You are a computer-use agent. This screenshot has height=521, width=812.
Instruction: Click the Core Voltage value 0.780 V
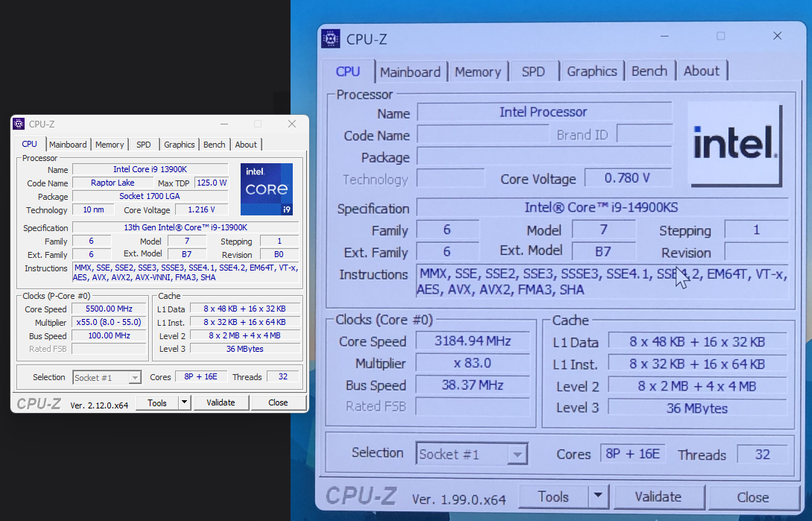pos(628,178)
